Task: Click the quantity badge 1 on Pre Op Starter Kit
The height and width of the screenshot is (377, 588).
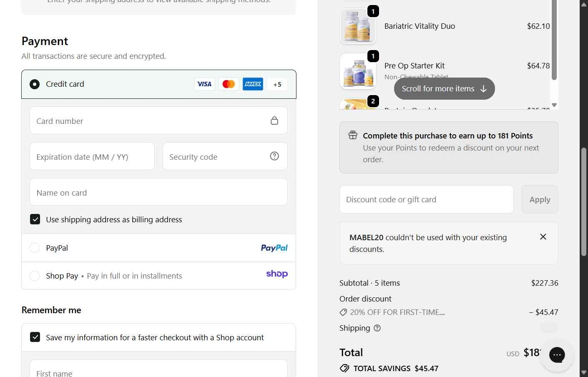Action: [x=373, y=56]
